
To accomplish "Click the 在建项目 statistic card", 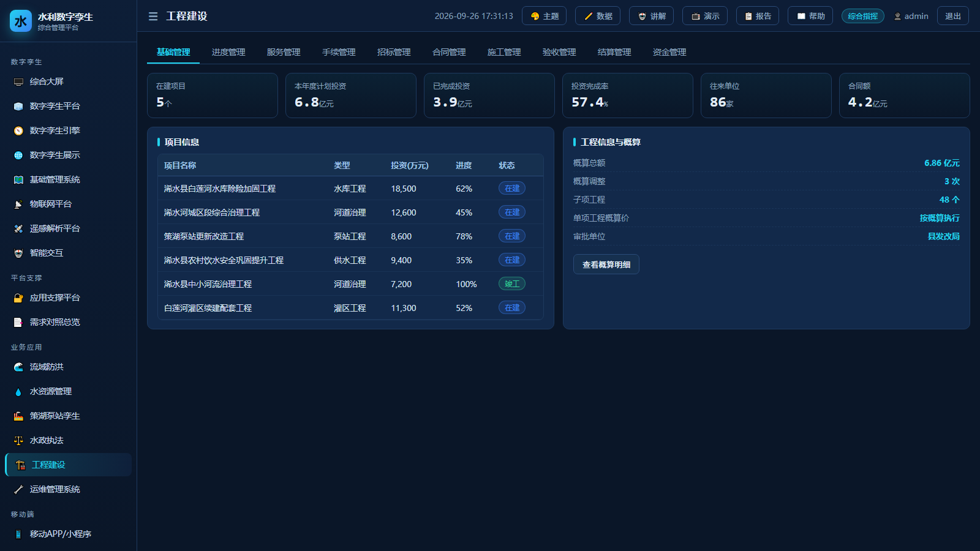I will pos(213,96).
